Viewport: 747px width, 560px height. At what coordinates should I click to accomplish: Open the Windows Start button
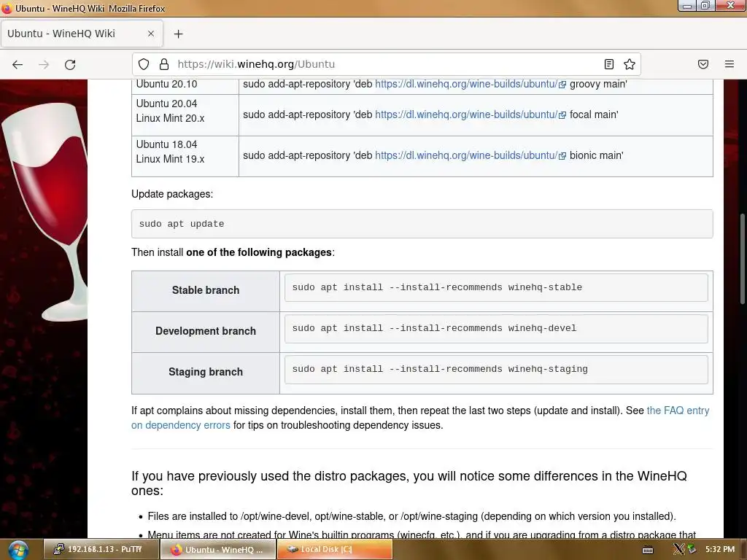pos(18,550)
